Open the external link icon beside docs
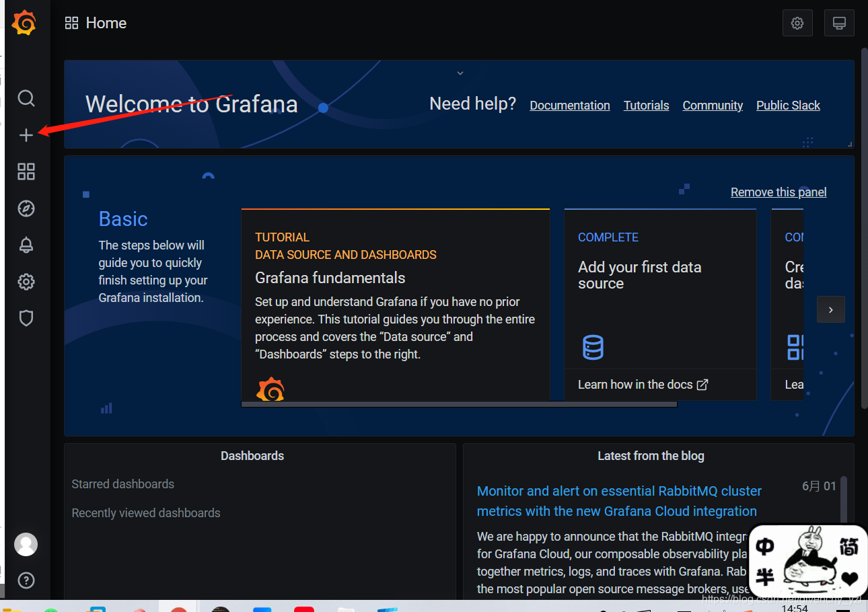868x612 pixels. point(702,385)
